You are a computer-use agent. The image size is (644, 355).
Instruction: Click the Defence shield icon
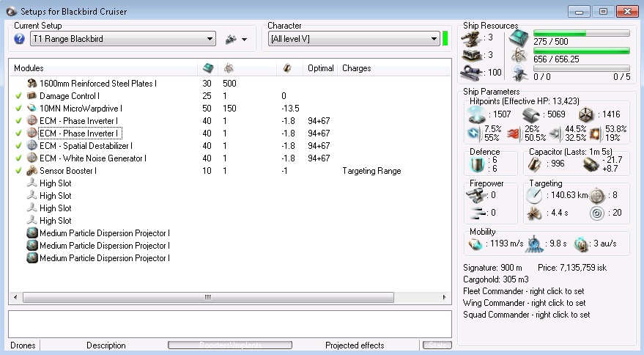[x=477, y=164]
